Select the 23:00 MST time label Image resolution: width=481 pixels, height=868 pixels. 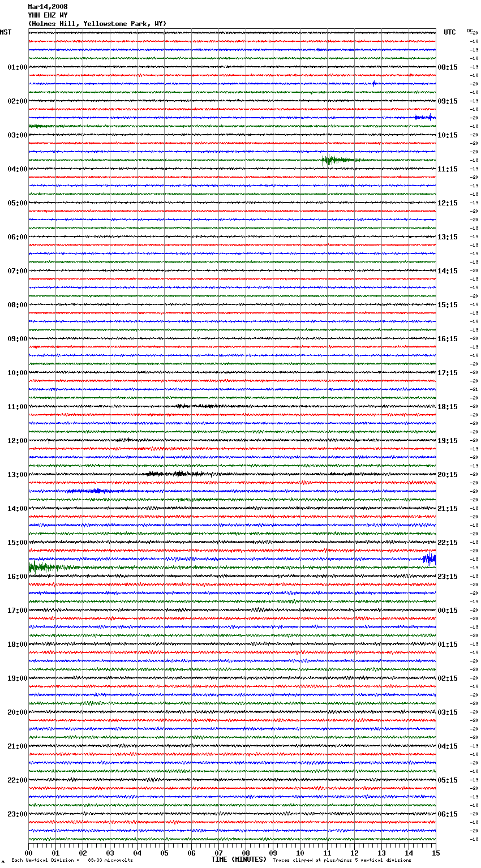(x=18, y=814)
